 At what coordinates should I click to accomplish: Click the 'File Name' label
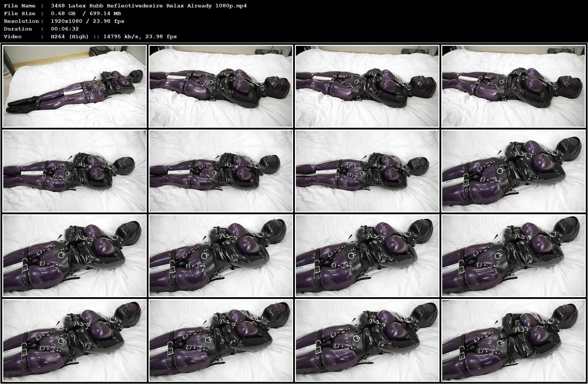tap(20, 6)
